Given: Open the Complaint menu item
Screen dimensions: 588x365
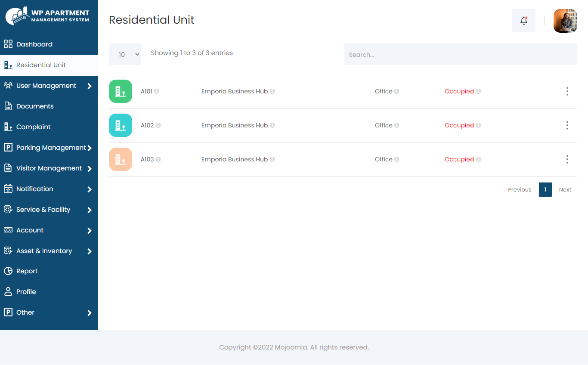Looking at the screenshot, I should pos(49,127).
